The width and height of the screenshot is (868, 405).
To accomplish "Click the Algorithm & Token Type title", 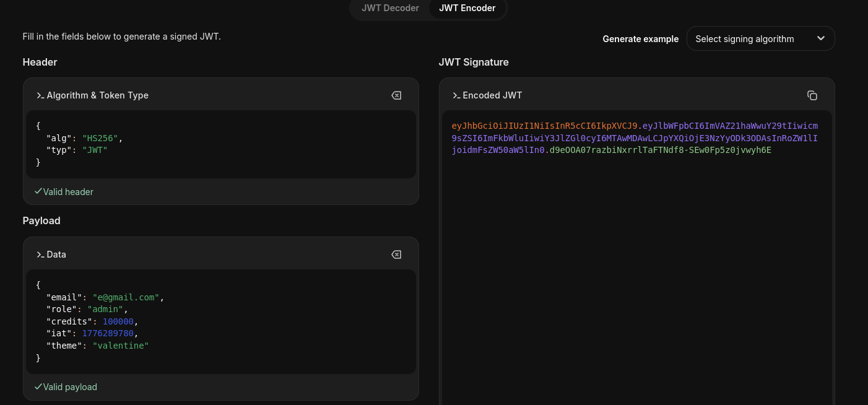I will tap(98, 95).
